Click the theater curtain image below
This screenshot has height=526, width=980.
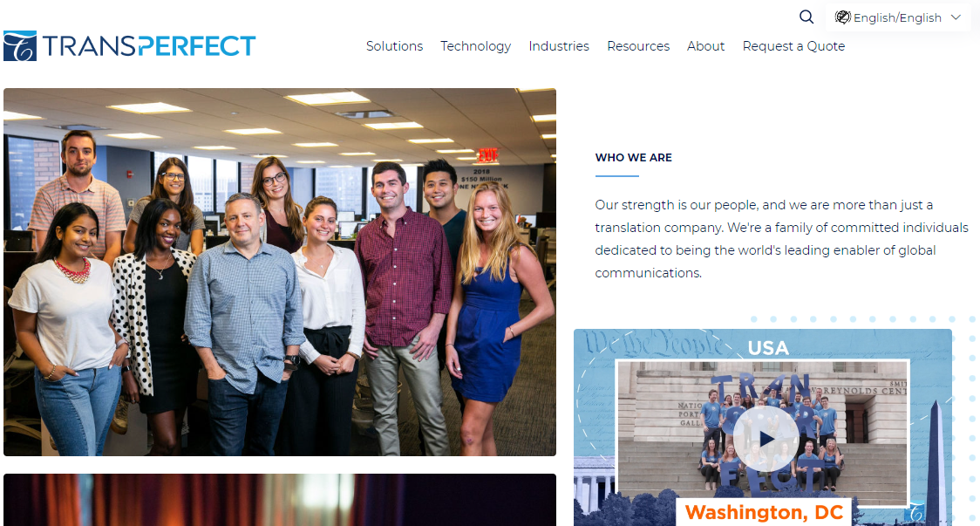pos(279,500)
